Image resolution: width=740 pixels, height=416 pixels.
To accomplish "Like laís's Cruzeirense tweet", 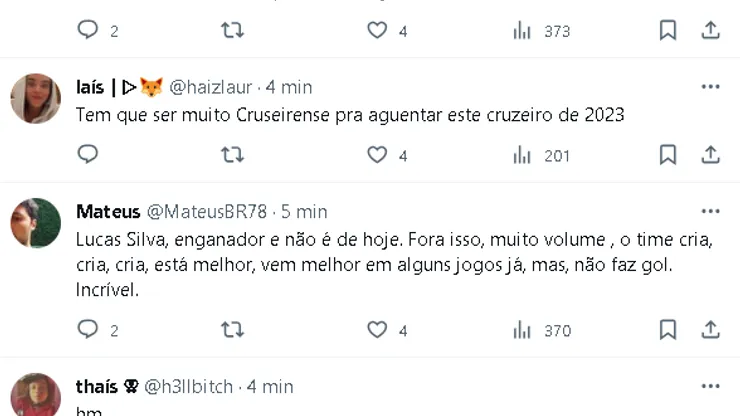I will [377, 154].
